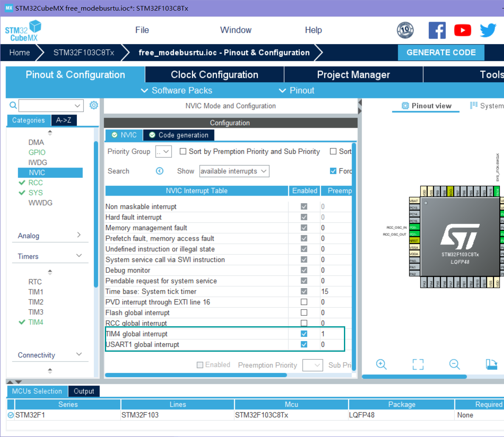Click the STM32F1 series row icon
Image resolution: width=504 pixels, height=437 pixels.
point(11,415)
